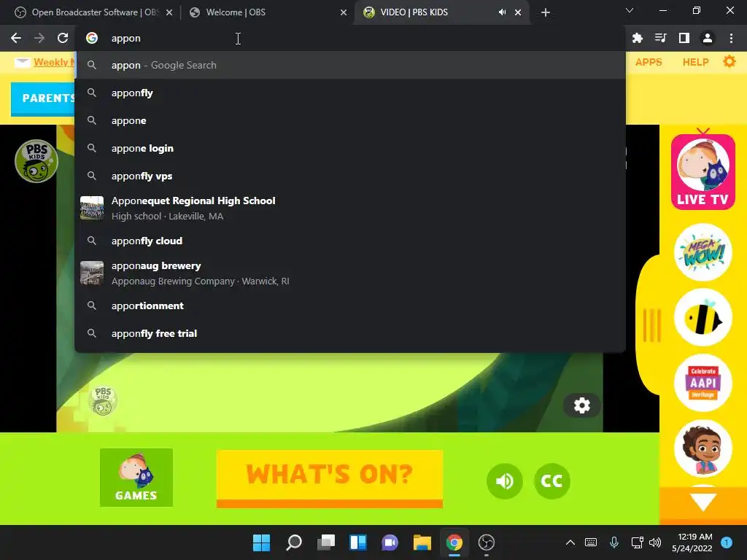Open File Explorer from the taskbar

tap(422, 542)
